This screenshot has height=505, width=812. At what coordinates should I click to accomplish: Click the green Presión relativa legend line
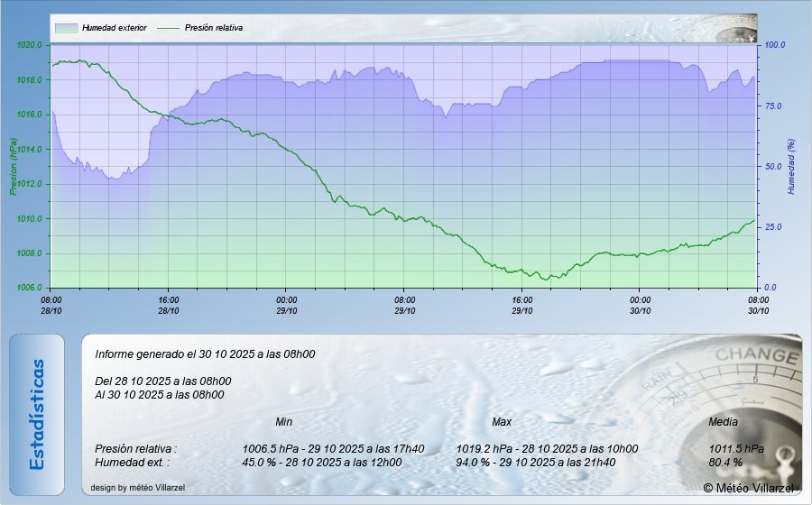coord(168,28)
